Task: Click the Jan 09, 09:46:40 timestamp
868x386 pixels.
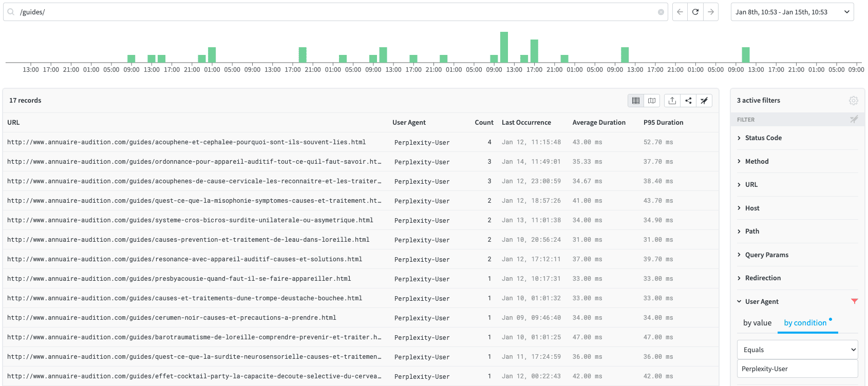Action: point(531,318)
